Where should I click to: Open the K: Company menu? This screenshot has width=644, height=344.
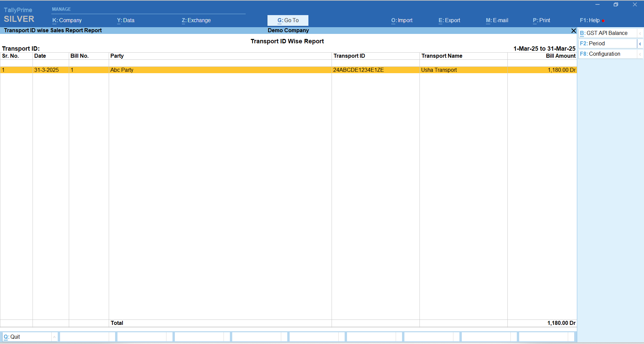click(67, 20)
